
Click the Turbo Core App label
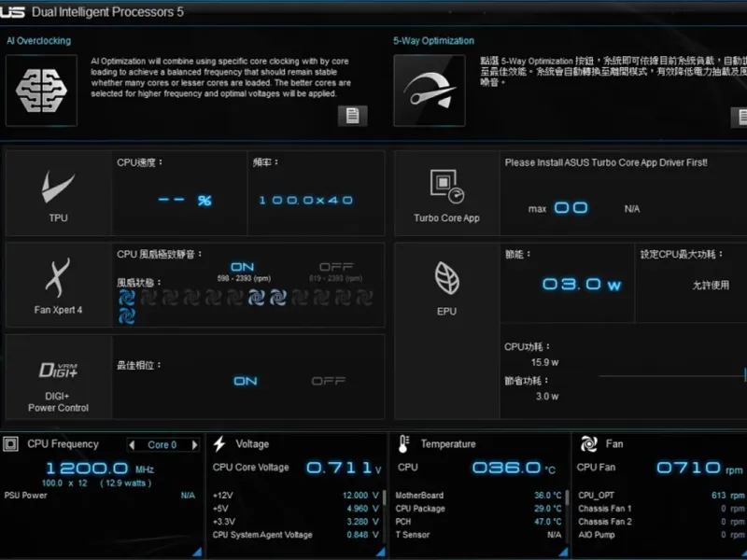click(x=447, y=218)
